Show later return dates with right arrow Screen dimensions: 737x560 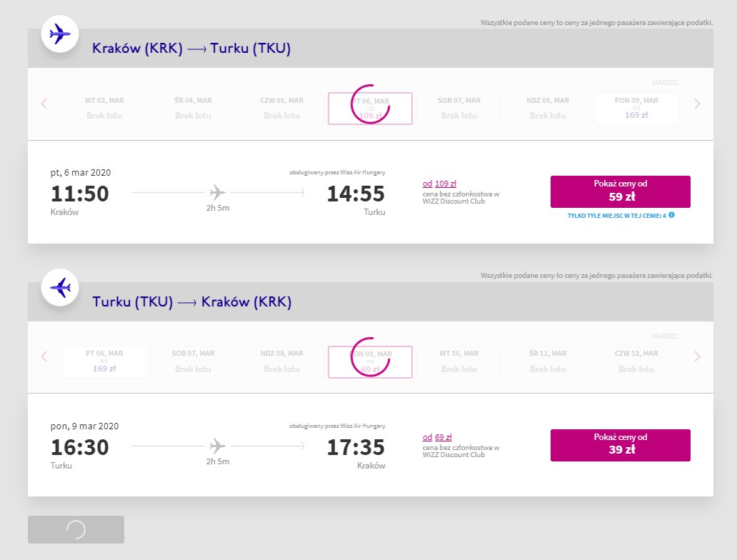click(x=697, y=356)
